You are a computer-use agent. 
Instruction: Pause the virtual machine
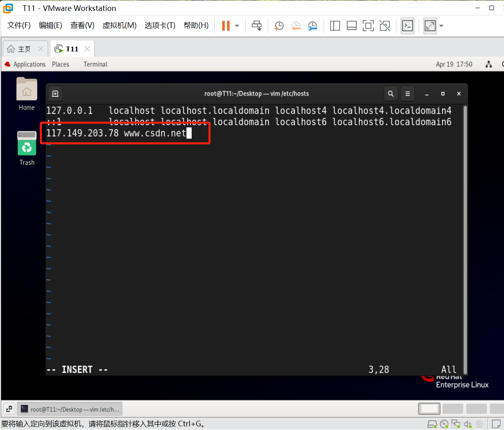(x=226, y=26)
